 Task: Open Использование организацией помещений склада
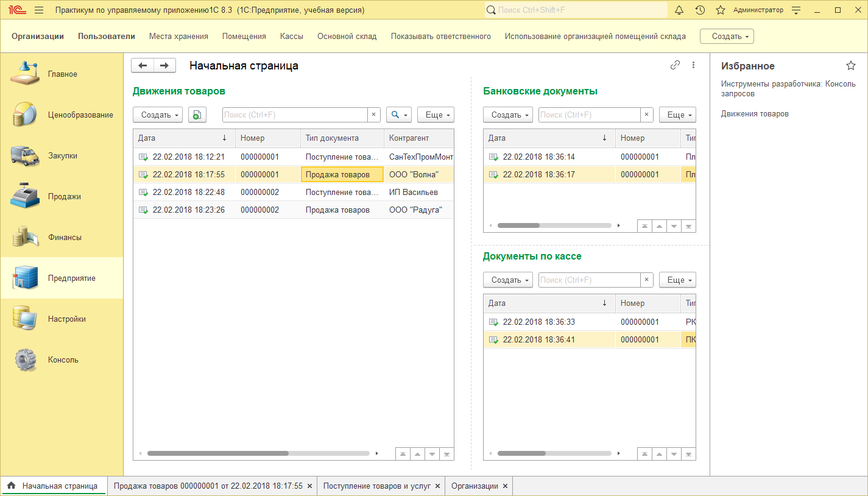(595, 37)
